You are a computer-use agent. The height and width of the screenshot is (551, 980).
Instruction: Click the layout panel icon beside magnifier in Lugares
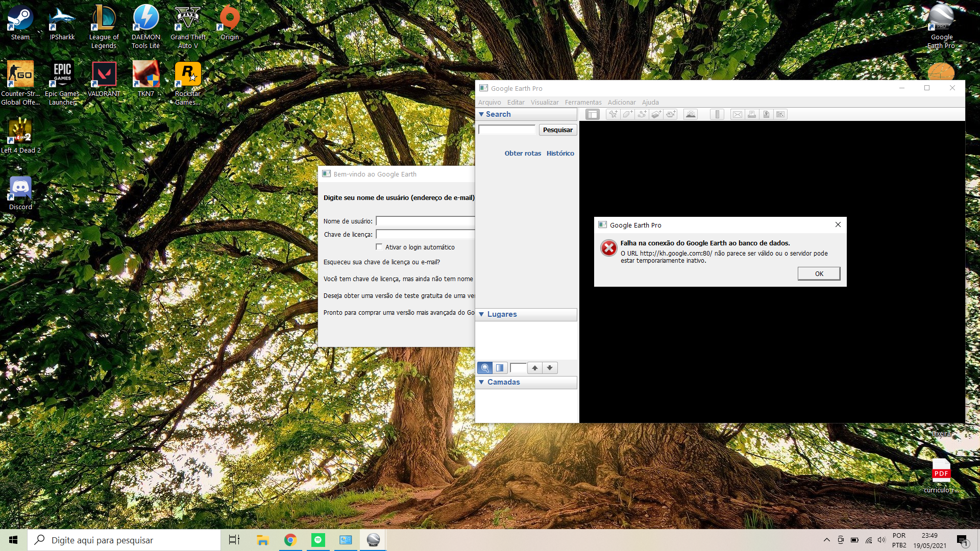click(500, 368)
